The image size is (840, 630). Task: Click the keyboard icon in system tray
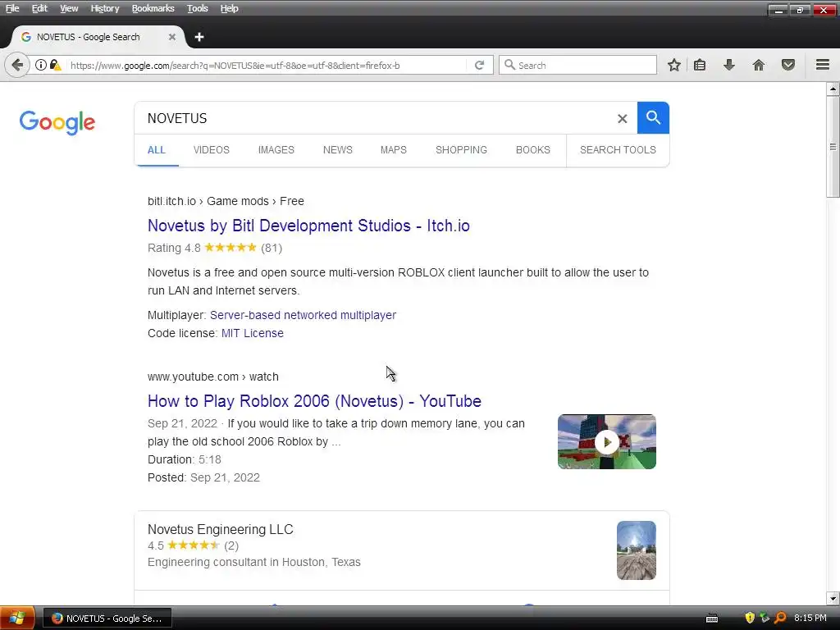coord(712,619)
